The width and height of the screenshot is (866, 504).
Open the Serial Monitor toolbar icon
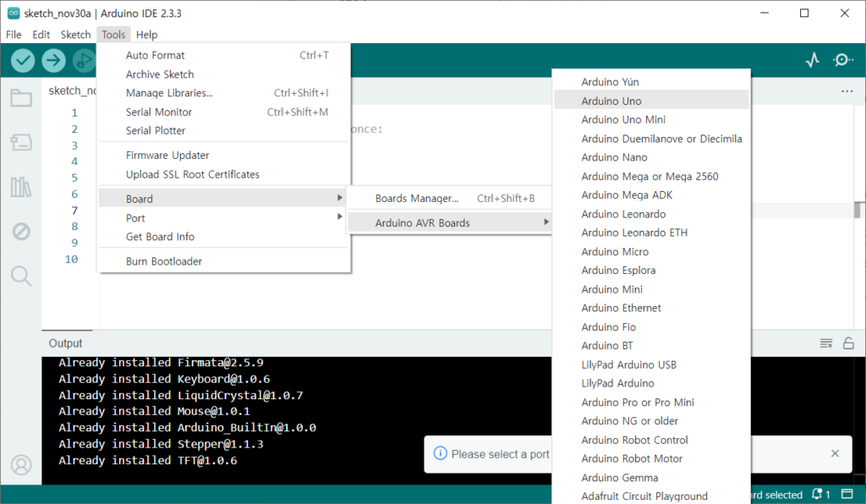click(843, 60)
